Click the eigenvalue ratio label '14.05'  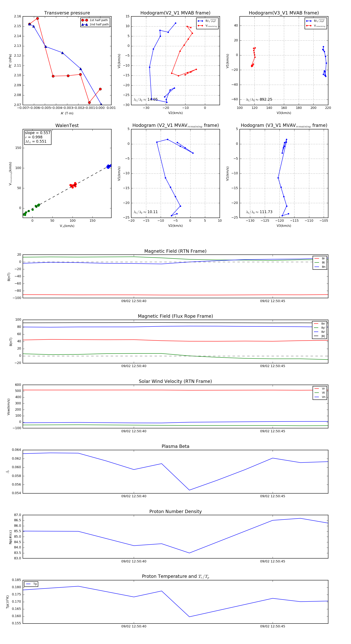pos(146,100)
